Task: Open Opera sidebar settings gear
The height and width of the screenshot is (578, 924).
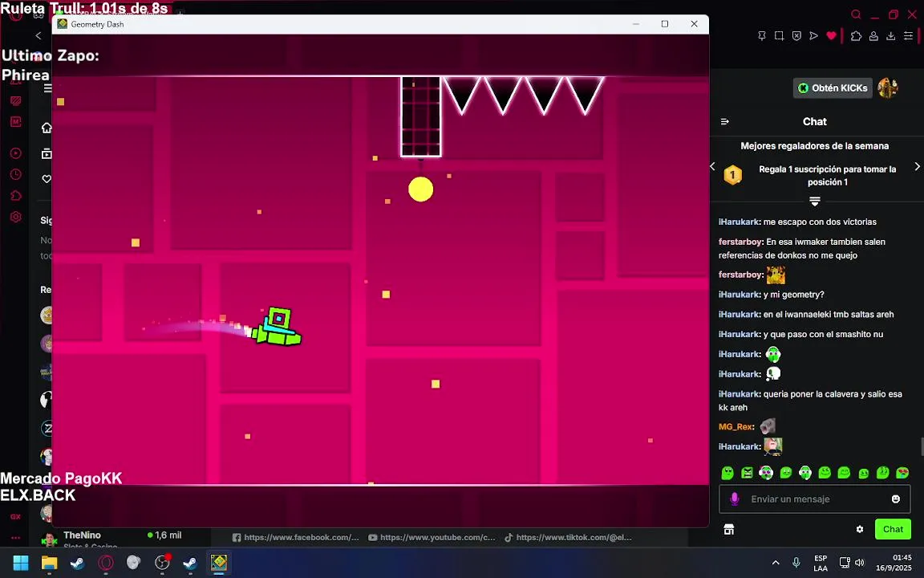Action: [x=16, y=217]
